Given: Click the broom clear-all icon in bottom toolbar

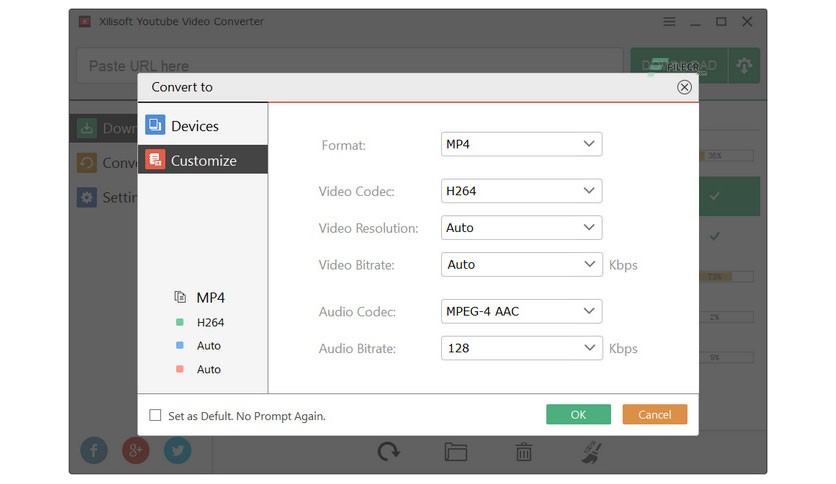Looking at the screenshot, I should (592, 452).
